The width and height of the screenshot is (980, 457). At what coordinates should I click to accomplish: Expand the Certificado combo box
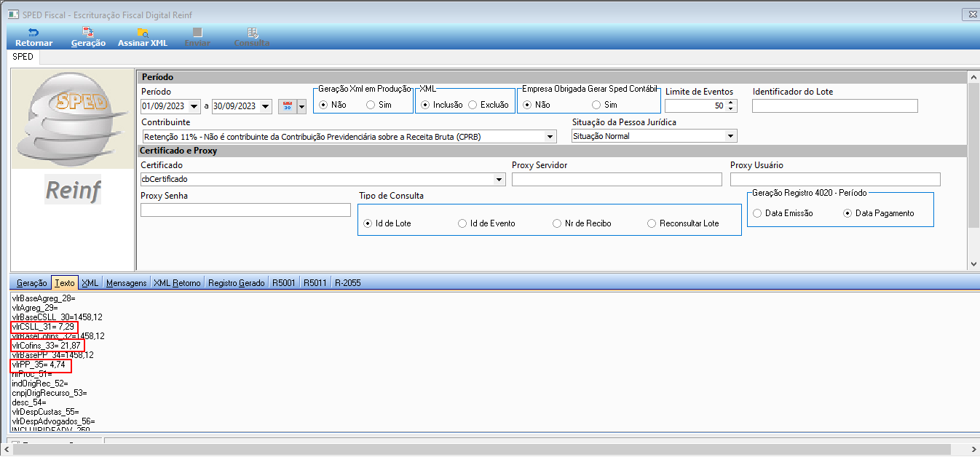click(499, 179)
